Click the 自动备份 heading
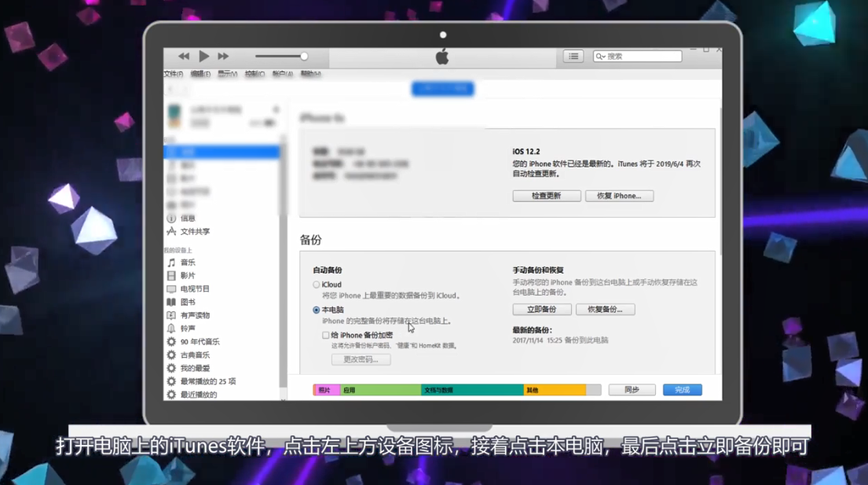Viewport: 868px width, 485px height. [327, 270]
